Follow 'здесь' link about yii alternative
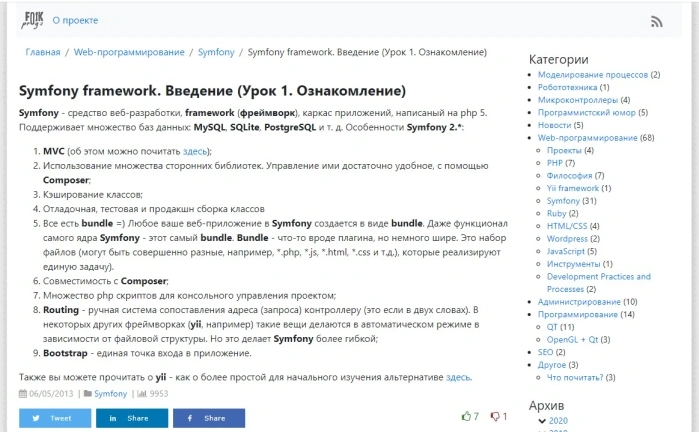 (458, 377)
